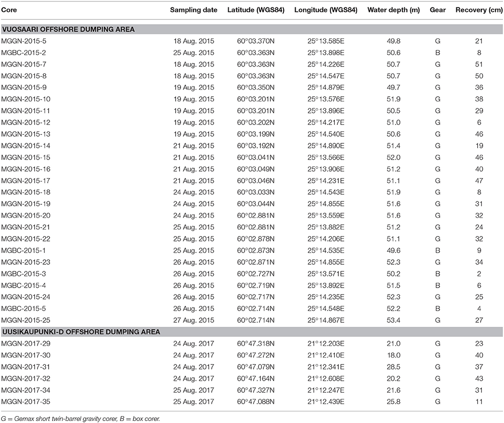Click water depth value 52.0
This screenshot has height=423, width=504.
(393, 157)
